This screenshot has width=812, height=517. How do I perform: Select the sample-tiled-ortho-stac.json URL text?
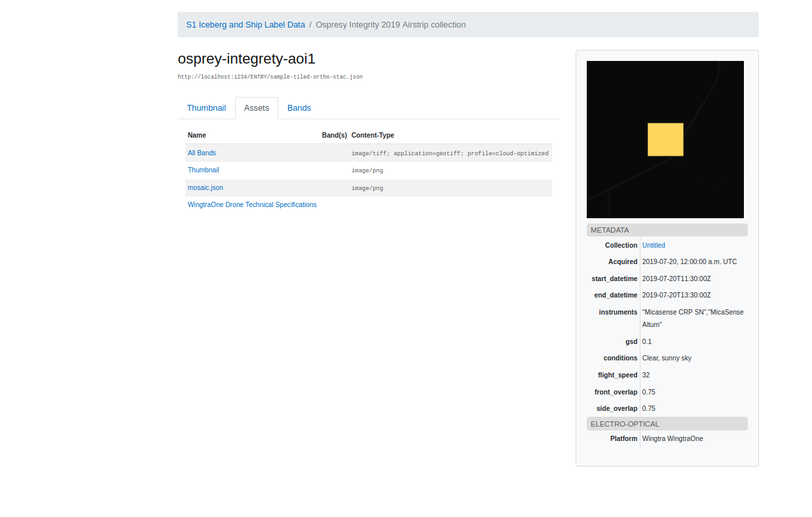pyautogui.click(x=270, y=77)
